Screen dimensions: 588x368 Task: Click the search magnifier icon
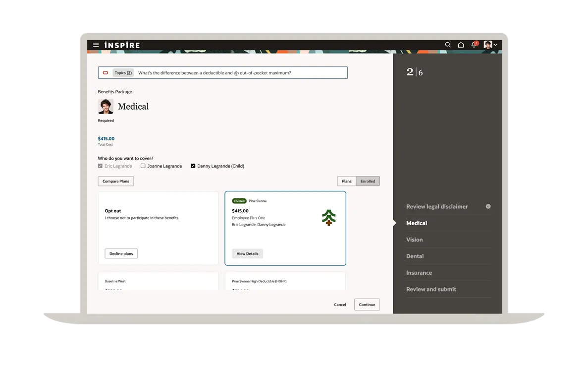(x=448, y=45)
